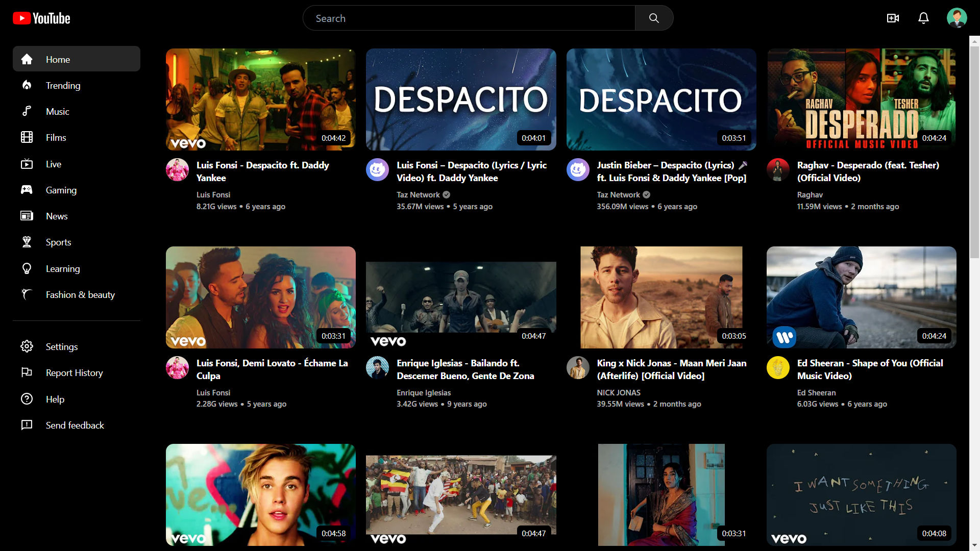Click the Trending flame icon
The height and width of the screenshot is (551, 980).
pyautogui.click(x=27, y=85)
